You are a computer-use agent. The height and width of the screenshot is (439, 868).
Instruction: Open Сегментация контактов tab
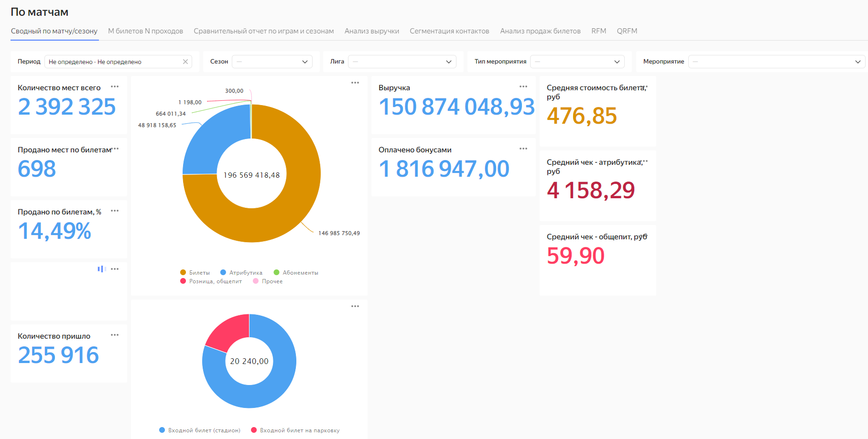click(449, 31)
